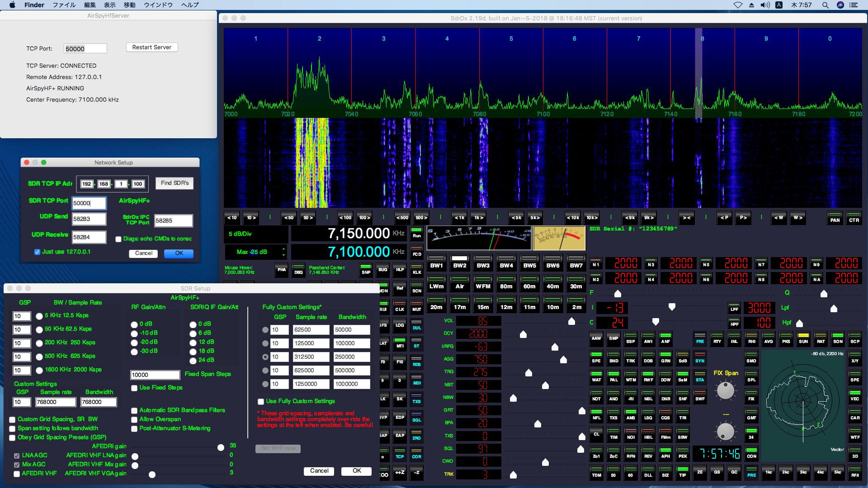Select 200 KHz 250 Ksps sample rate
The width and height of the screenshot is (868, 488).
(39, 343)
